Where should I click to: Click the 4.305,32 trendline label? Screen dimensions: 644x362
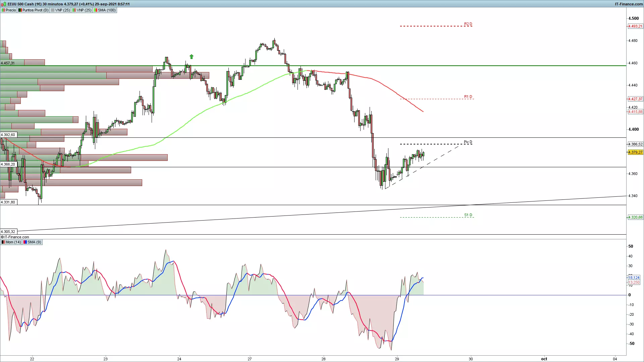click(x=8, y=232)
